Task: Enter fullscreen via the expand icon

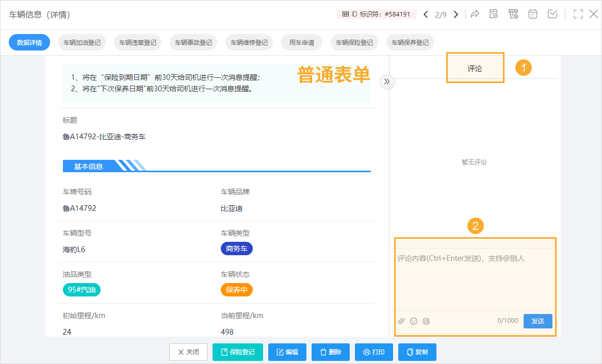Action: pos(578,14)
